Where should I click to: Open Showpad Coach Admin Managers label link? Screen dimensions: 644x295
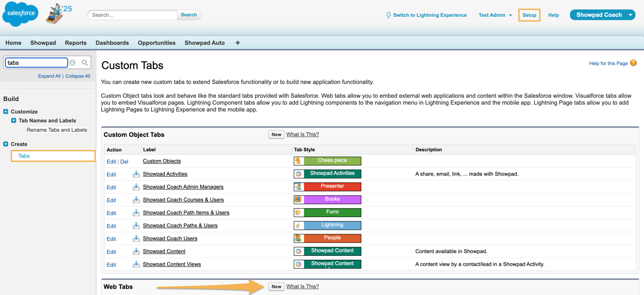click(183, 187)
